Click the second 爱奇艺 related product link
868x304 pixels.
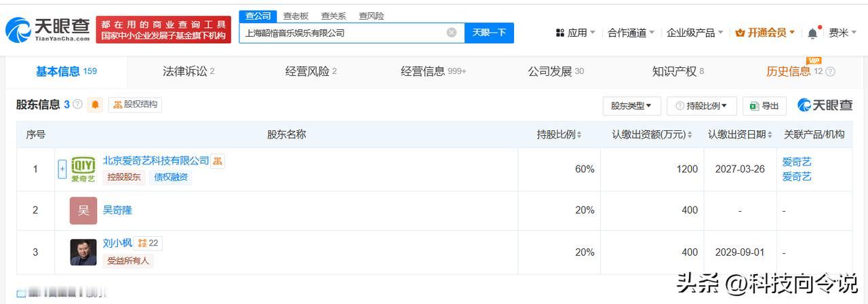(797, 176)
